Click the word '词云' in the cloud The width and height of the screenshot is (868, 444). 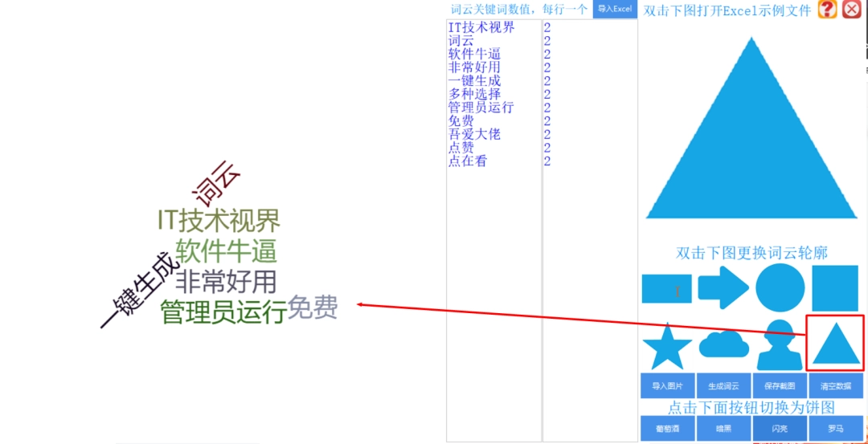click(215, 183)
